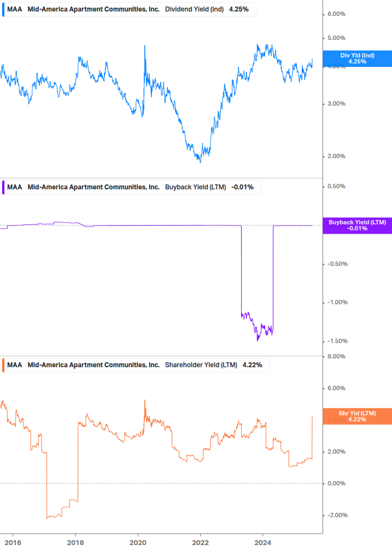This screenshot has height=550, width=392.
Task: Select the blue Div Yld (Ind) 4.25% axis tag
Action: pos(358,59)
